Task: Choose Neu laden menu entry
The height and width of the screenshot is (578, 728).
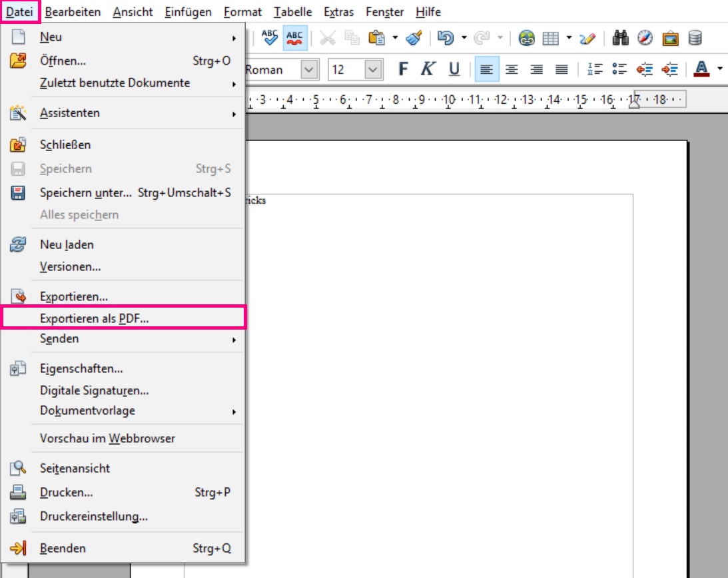Action: click(123, 244)
